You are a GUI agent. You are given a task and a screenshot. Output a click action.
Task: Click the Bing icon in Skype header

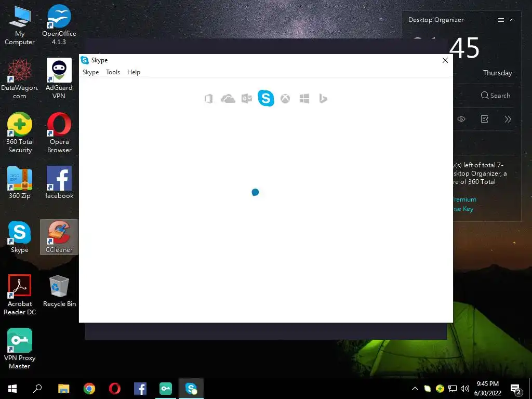(323, 99)
